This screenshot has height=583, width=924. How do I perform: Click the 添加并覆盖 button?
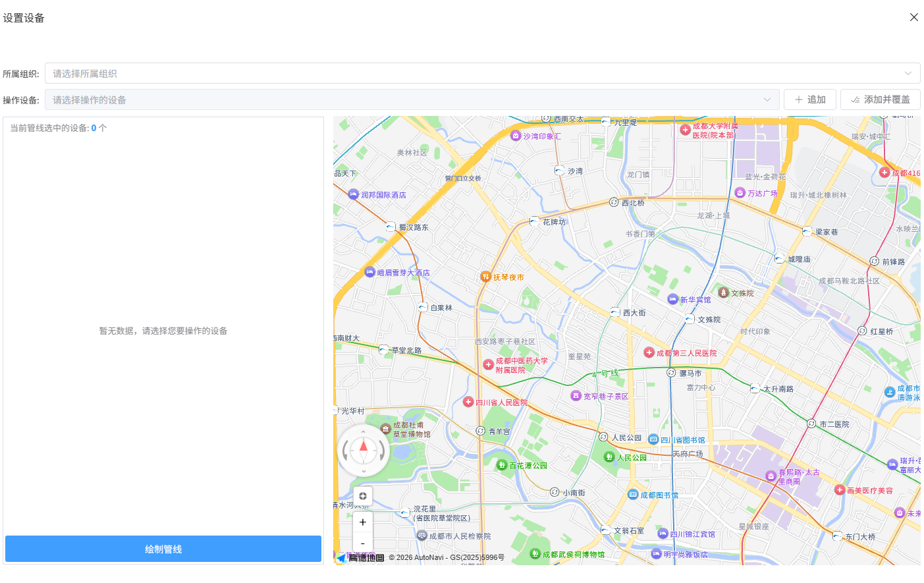(x=881, y=99)
